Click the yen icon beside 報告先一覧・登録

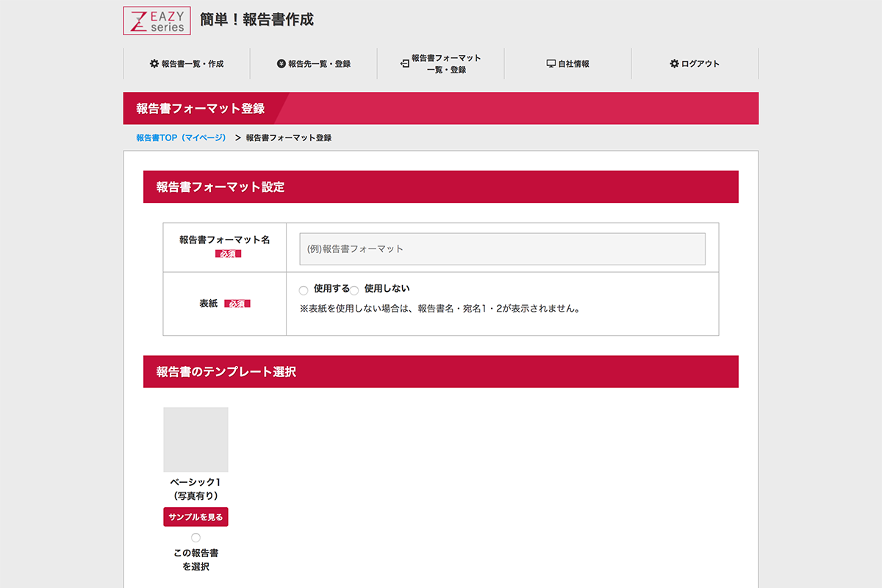[281, 64]
